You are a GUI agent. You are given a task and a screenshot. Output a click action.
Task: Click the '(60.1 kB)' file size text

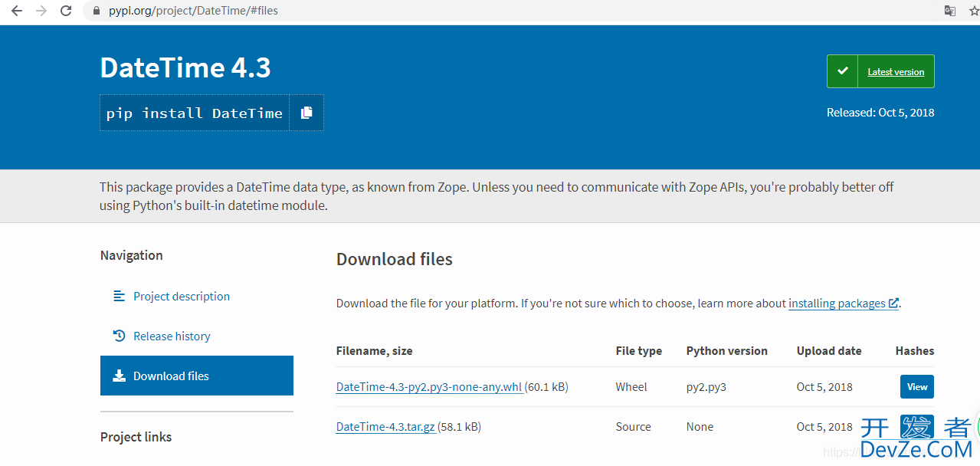tap(546, 387)
